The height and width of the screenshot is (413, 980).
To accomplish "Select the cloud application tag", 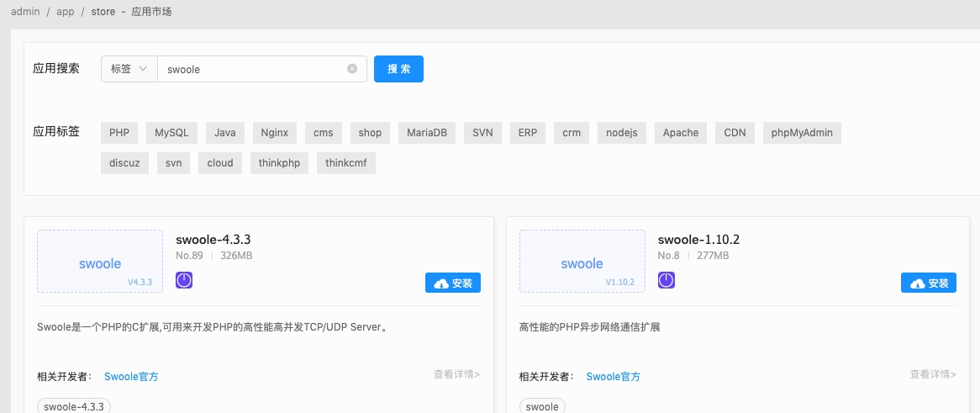I will point(220,163).
